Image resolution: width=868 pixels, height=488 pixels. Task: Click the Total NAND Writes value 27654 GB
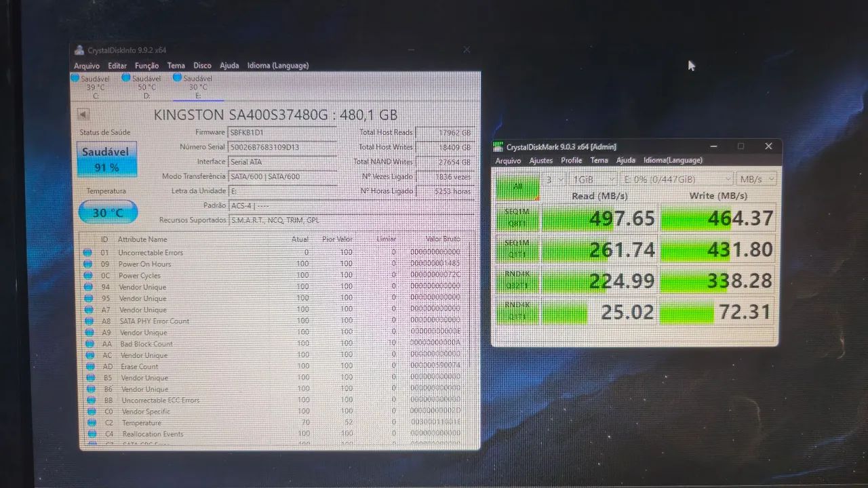[x=444, y=162]
